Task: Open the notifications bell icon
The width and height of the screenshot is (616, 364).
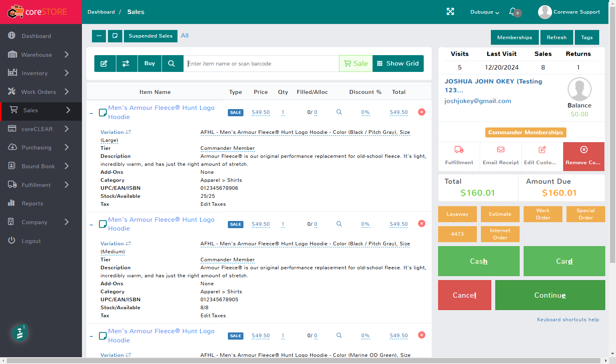Action: 513,12
